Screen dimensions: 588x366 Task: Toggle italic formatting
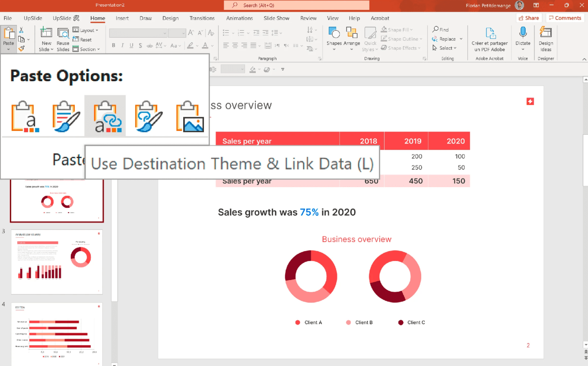coord(122,45)
